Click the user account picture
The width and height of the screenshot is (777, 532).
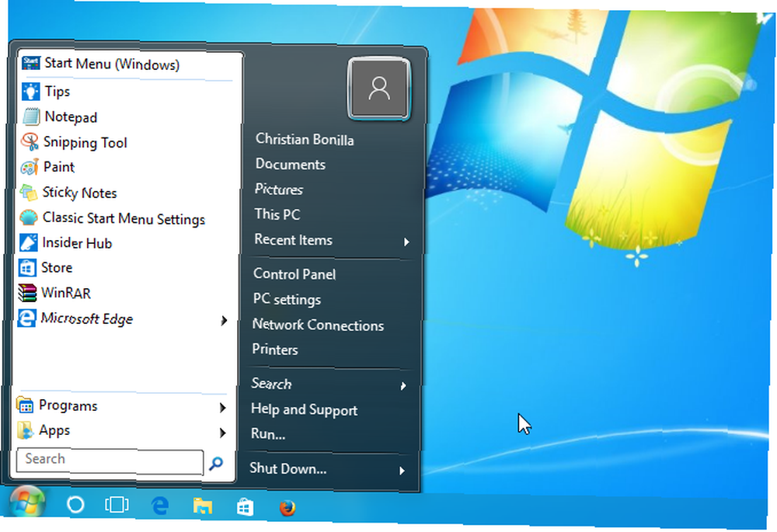click(379, 89)
